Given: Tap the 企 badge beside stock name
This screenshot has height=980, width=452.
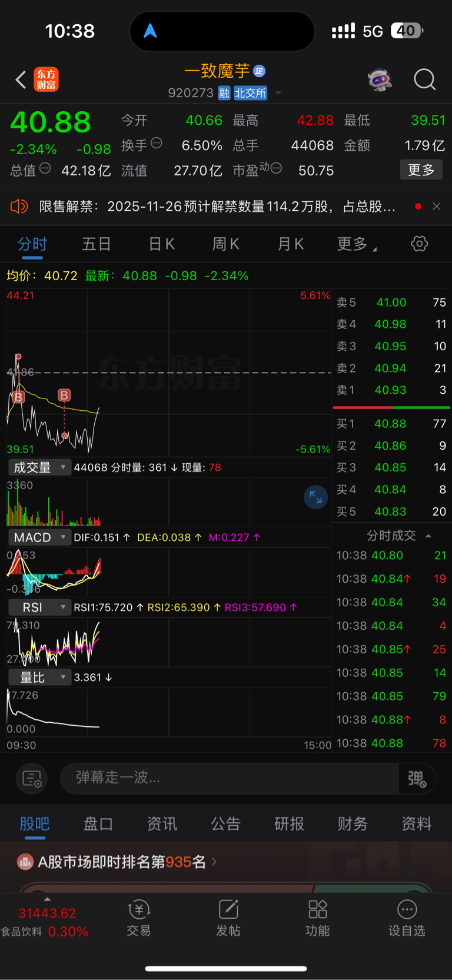Looking at the screenshot, I should 259,71.
